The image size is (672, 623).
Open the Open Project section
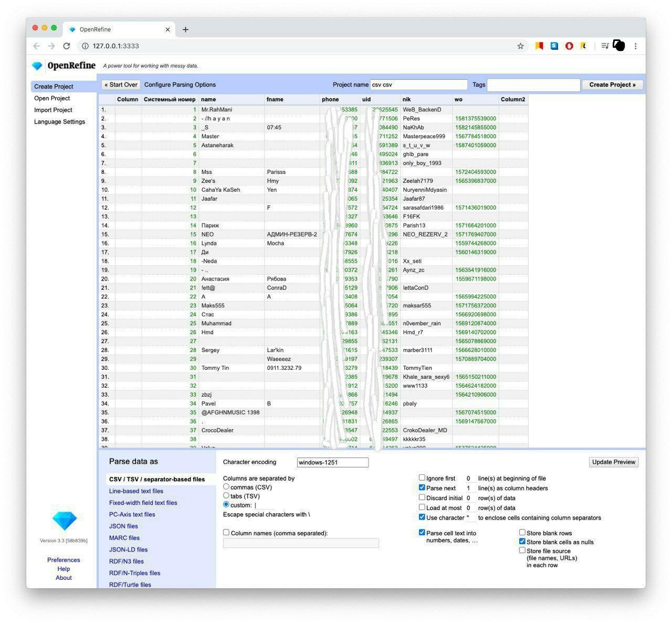tap(52, 98)
